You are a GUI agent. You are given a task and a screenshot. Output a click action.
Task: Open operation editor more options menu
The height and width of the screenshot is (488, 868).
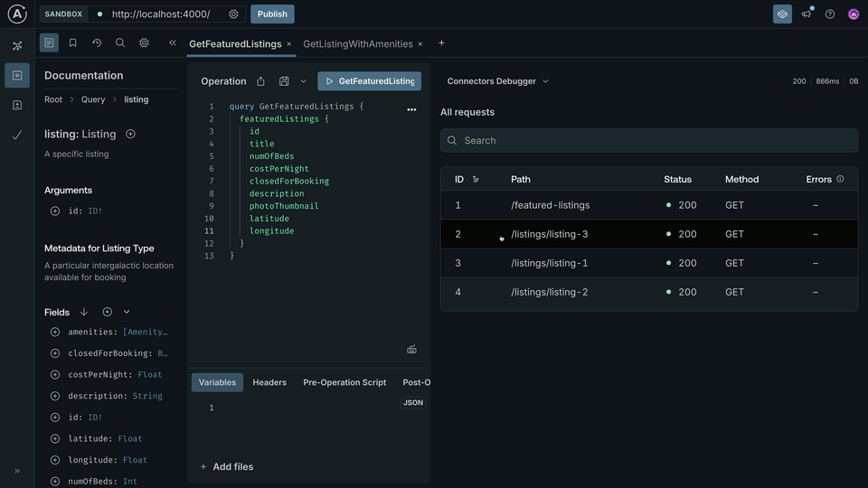(x=412, y=109)
